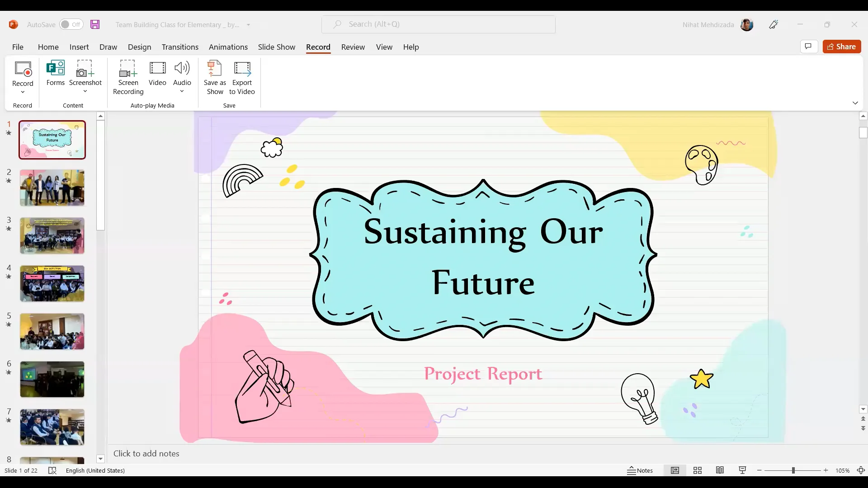Screen dimensions: 868x488
Task: Switch to Normal view in status bar
Action: pyautogui.click(x=675, y=470)
